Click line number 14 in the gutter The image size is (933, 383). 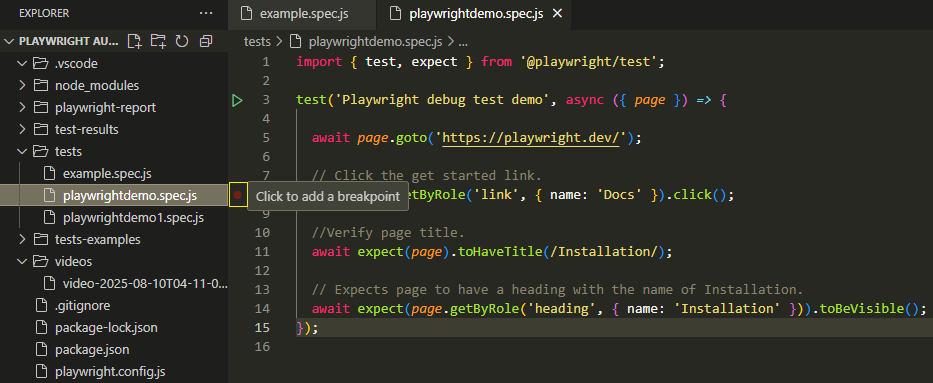click(262, 308)
